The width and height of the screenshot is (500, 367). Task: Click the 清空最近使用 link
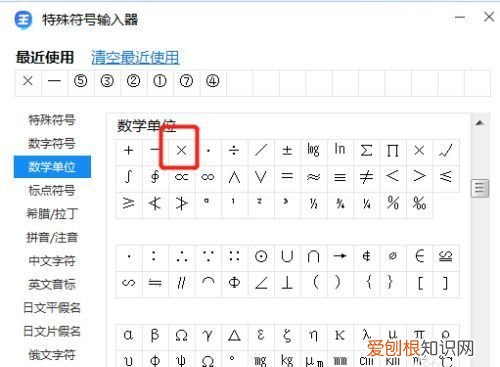point(135,57)
